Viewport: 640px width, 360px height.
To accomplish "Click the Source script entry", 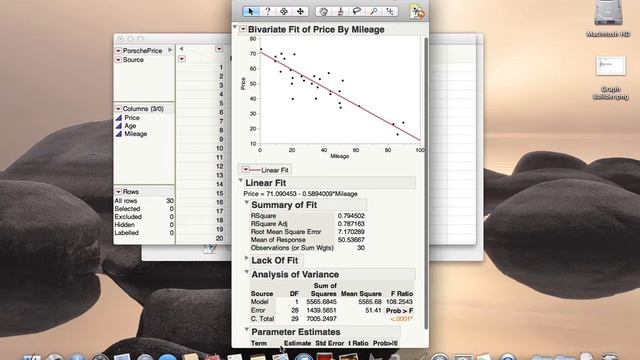I will click(133, 60).
